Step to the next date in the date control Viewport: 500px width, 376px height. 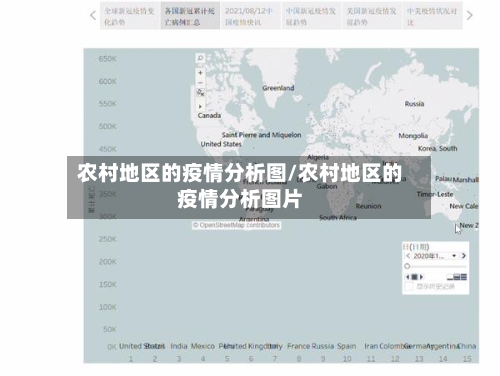pyautogui.click(x=464, y=256)
